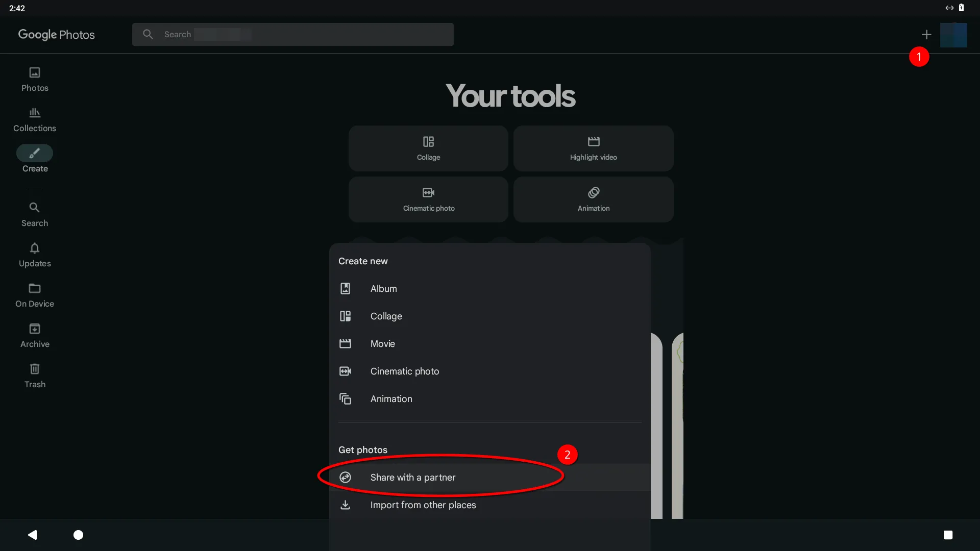Open the account profile avatar
Screen dimensions: 980x551
953,34
